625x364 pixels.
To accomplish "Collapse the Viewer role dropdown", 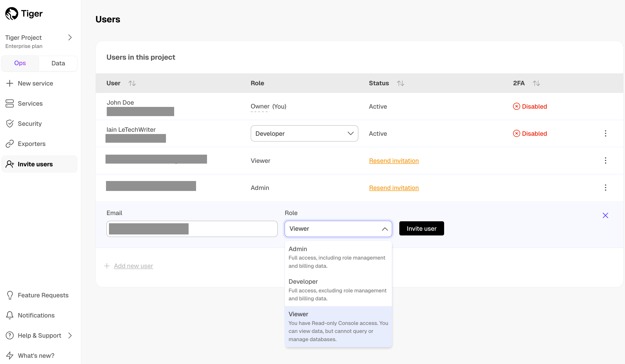I will pos(385,229).
